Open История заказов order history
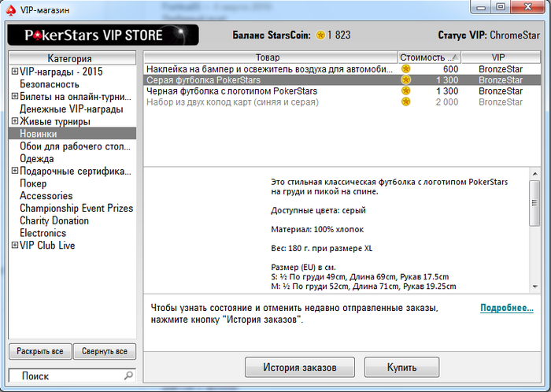 pos(300,367)
